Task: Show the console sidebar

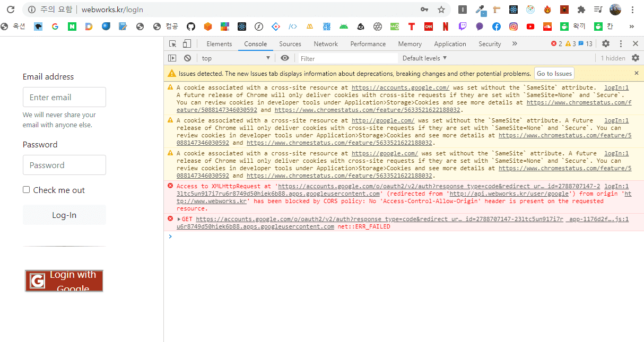Action: pyautogui.click(x=172, y=58)
